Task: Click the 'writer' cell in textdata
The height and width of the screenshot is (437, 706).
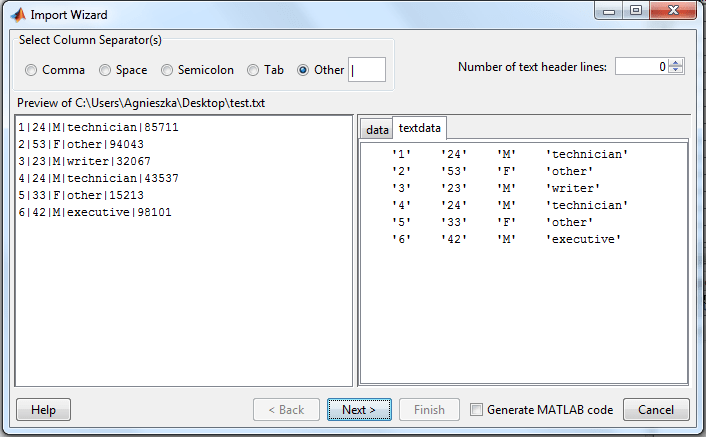Action: point(572,188)
